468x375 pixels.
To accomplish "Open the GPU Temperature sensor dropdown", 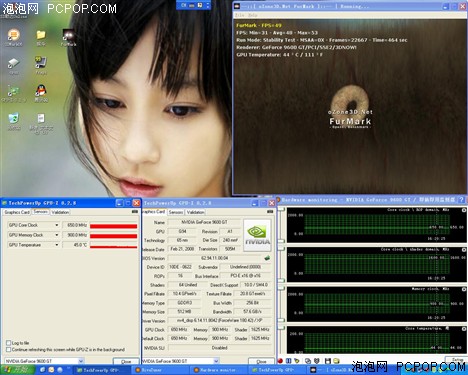I will pos(57,245).
